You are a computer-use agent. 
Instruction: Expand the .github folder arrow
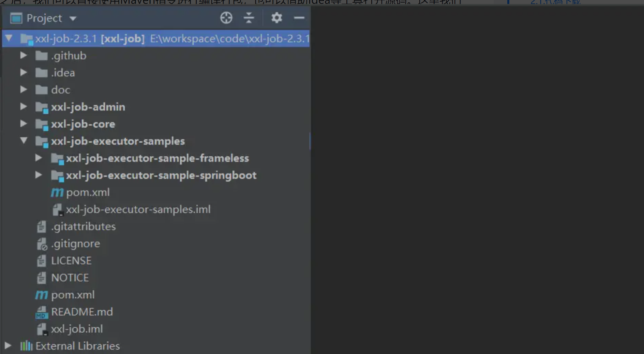[24, 55]
